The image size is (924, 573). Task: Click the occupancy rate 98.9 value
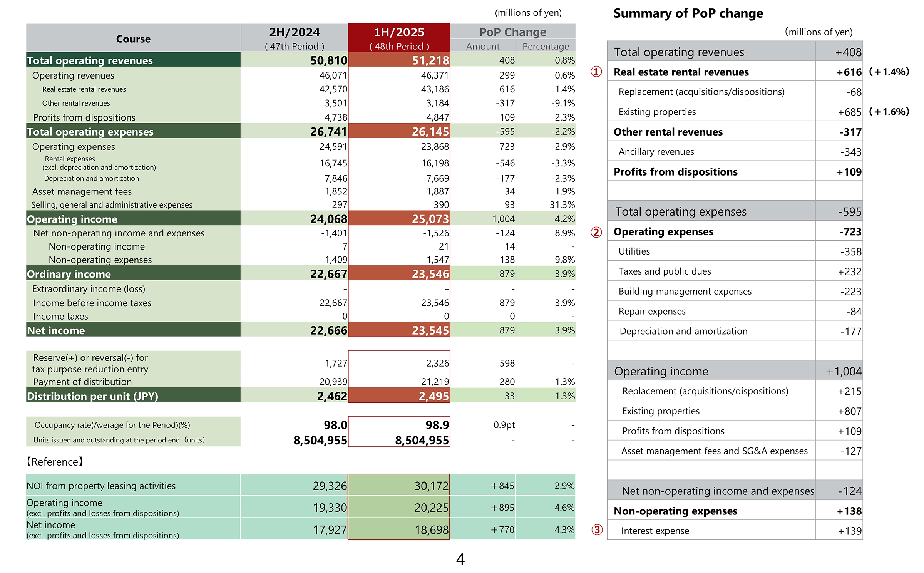click(x=437, y=425)
